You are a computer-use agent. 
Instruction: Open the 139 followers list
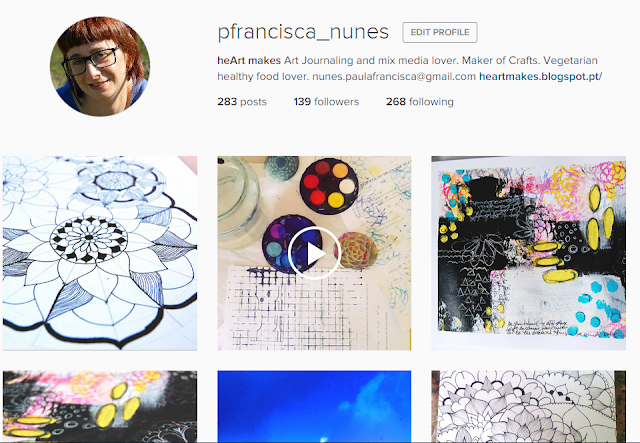coord(326,102)
